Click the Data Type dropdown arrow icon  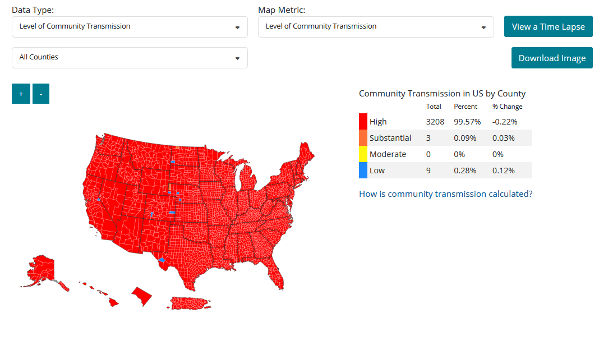click(237, 27)
